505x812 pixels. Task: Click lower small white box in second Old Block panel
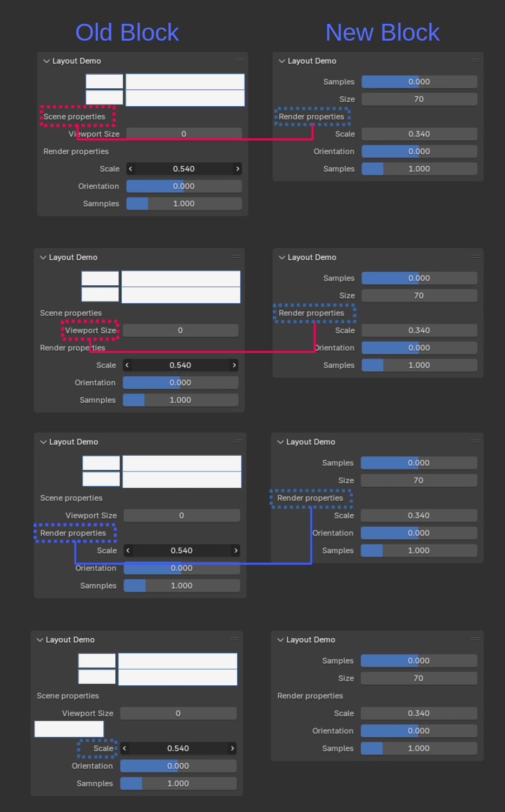(x=100, y=294)
